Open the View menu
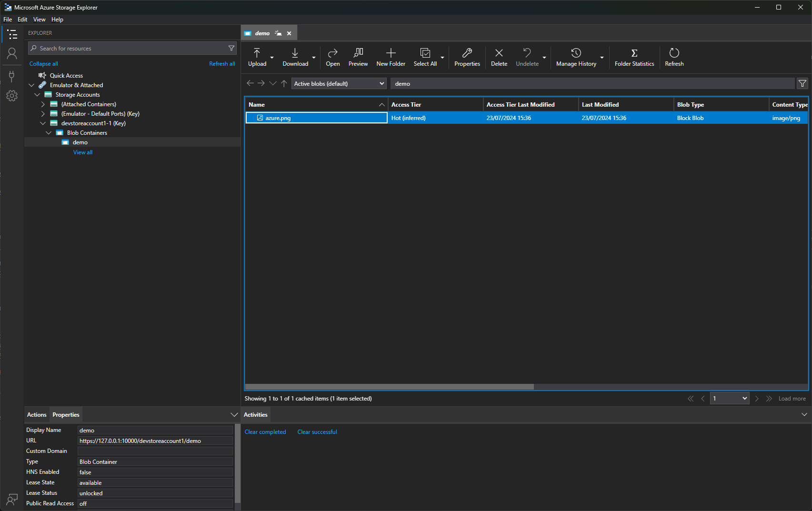812x511 pixels. [39, 20]
